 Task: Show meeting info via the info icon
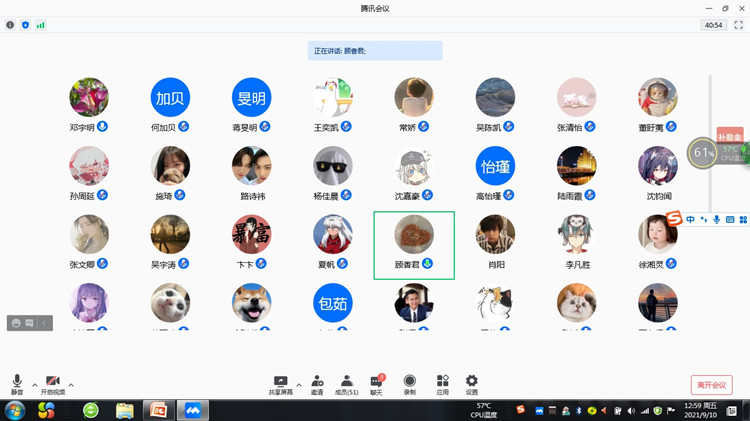click(x=10, y=25)
